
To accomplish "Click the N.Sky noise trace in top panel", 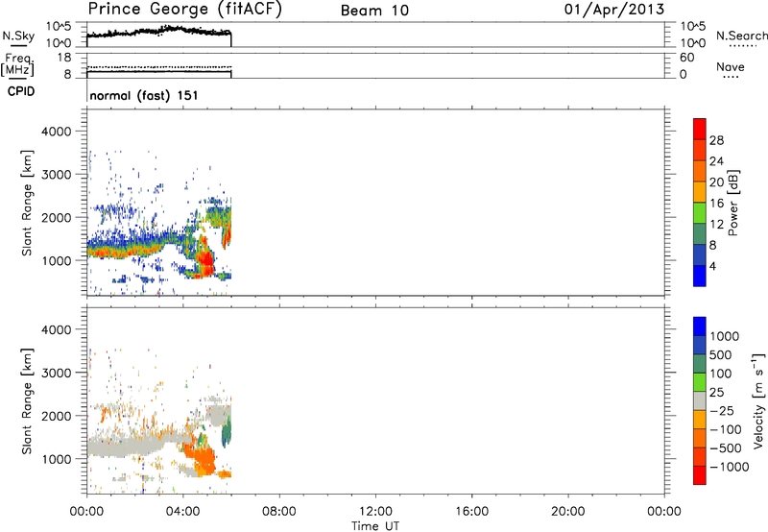I will (158, 32).
